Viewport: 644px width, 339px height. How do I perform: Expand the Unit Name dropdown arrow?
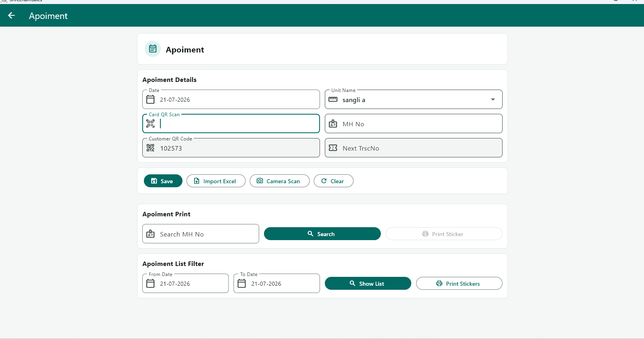pos(492,99)
